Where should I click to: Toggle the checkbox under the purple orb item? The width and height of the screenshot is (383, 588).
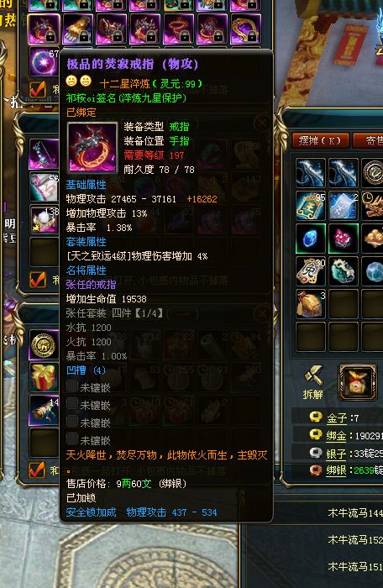click(38, 90)
